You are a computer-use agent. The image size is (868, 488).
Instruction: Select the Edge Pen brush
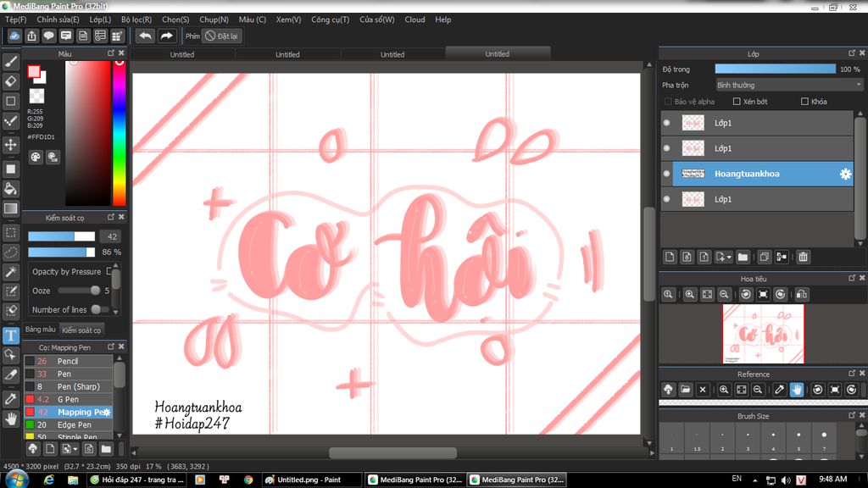tap(68, 424)
